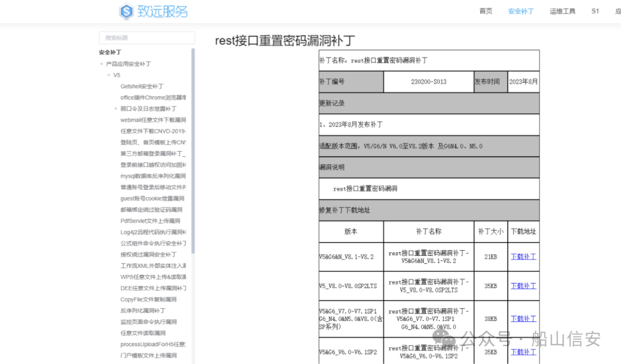
Task: Go to the 运维工具 menu item
Action: pyautogui.click(x=562, y=11)
